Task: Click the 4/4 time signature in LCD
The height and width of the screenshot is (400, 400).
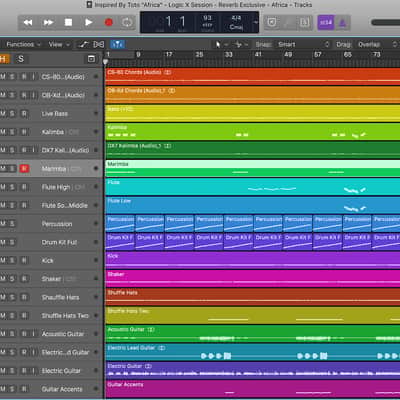Action: click(x=236, y=17)
